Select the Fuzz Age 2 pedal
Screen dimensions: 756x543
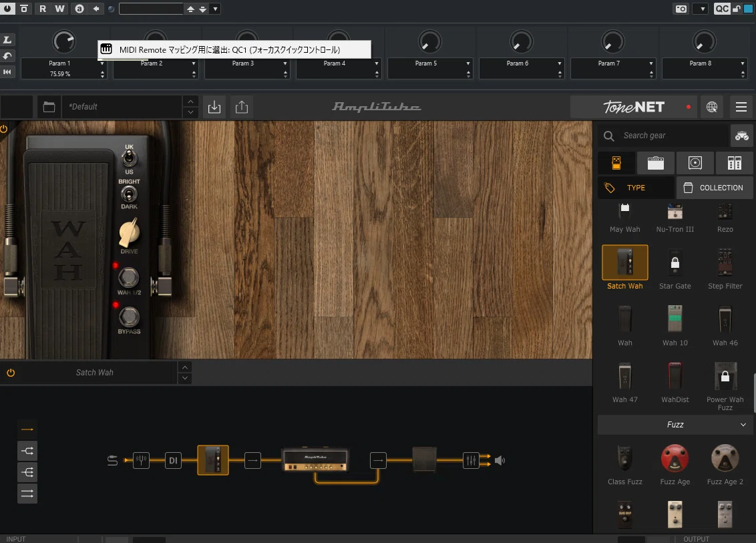(x=725, y=464)
